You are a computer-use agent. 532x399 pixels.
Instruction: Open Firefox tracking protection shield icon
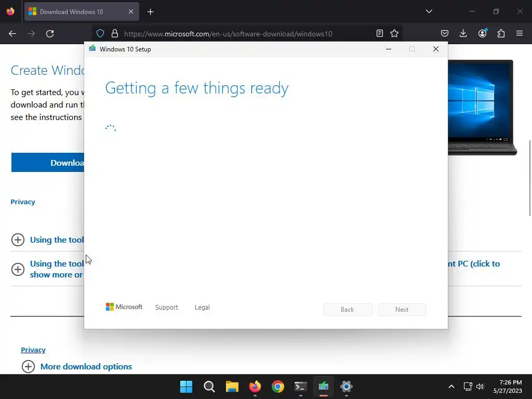pyautogui.click(x=100, y=33)
